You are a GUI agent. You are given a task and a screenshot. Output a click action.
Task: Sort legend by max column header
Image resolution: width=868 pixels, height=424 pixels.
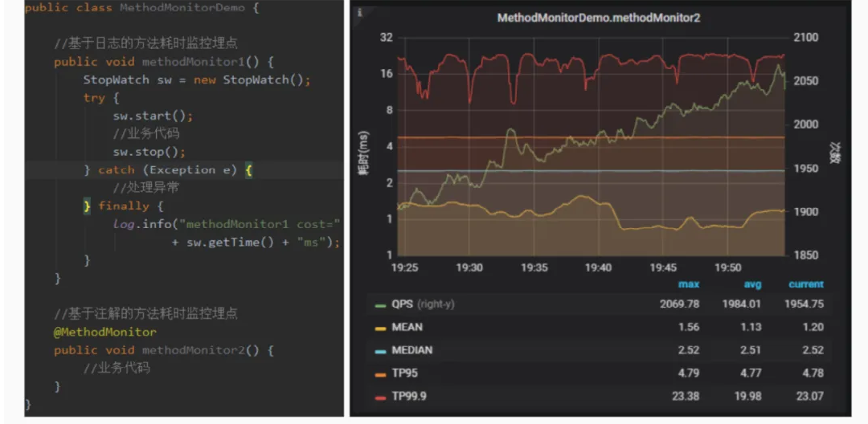click(x=689, y=284)
